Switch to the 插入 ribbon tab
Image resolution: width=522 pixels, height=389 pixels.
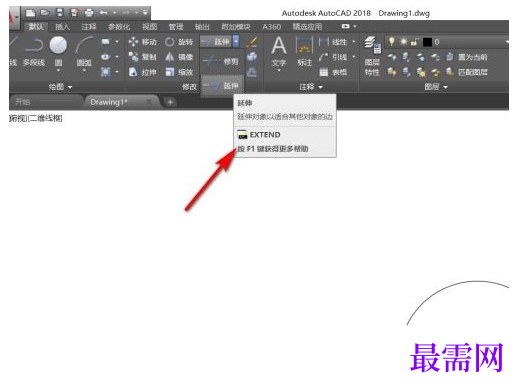[x=62, y=27]
